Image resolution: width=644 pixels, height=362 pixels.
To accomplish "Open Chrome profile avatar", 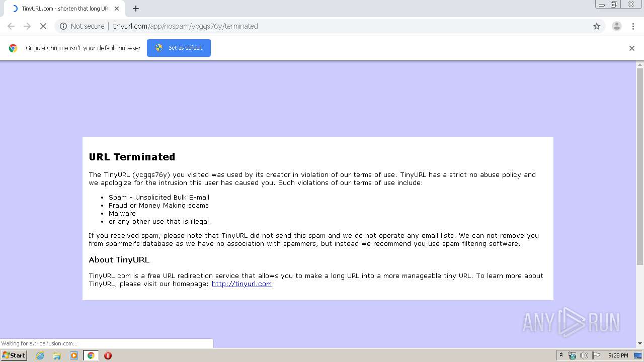I will pos(617,26).
